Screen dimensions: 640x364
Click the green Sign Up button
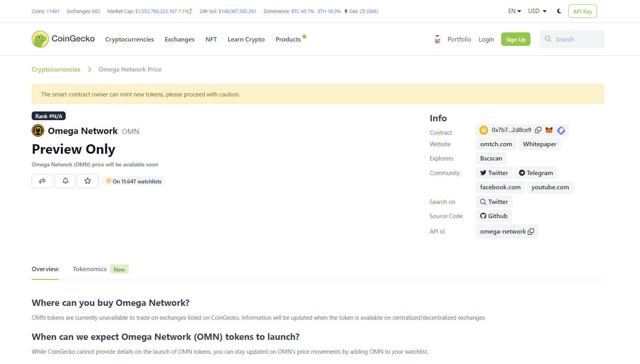point(515,39)
